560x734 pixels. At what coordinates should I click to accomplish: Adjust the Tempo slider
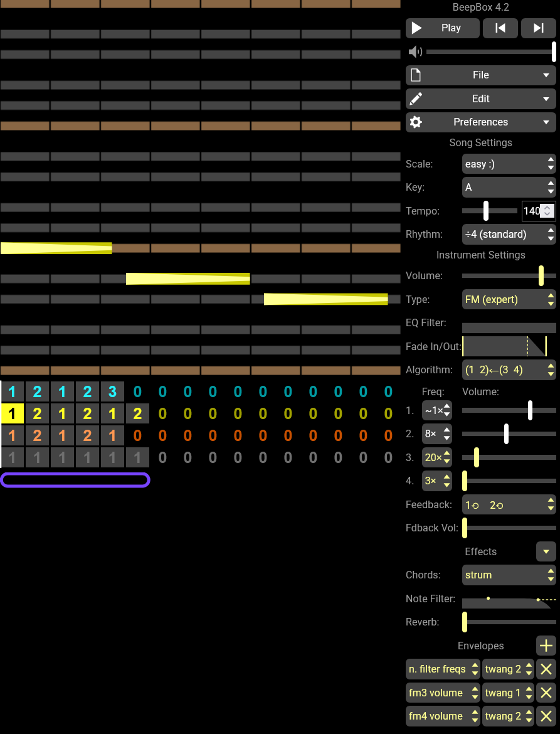point(490,211)
